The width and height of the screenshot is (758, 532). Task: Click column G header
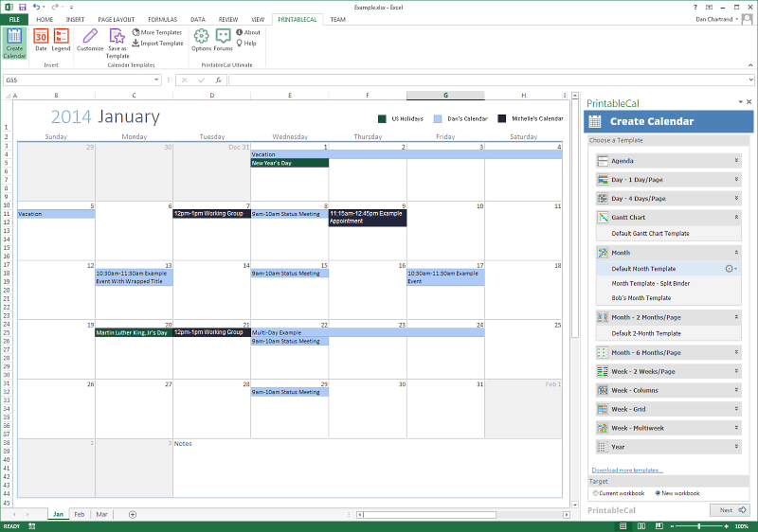[x=445, y=95]
